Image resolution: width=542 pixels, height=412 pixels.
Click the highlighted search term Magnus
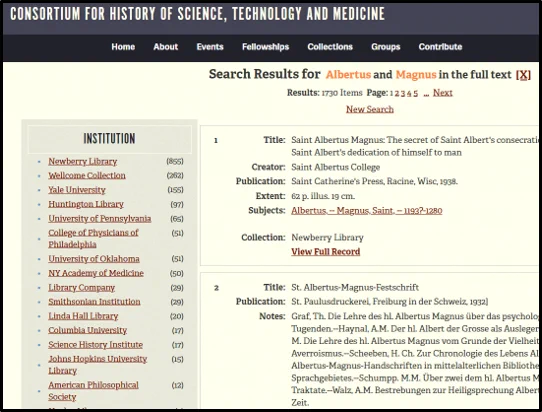click(x=416, y=75)
